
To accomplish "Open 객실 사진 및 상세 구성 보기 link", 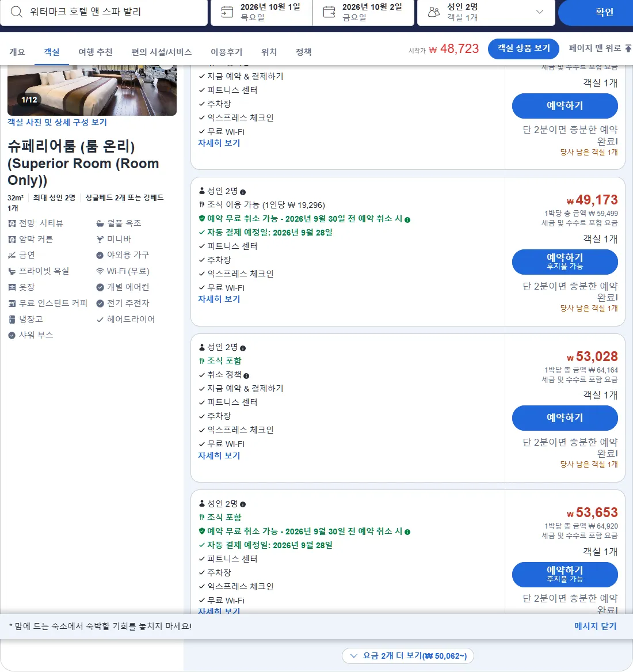I will tap(57, 122).
